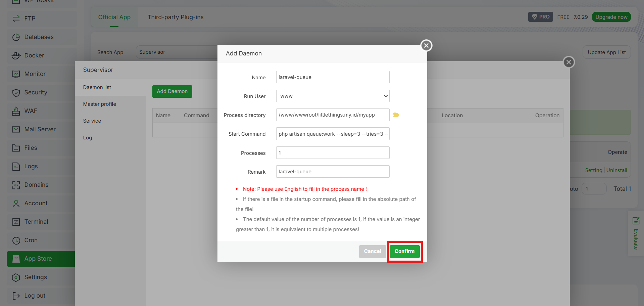Image resolution: width=644 pixels, height=306 pixels.
Task: Open the Account person icon
Action: [x=16, y=203]
